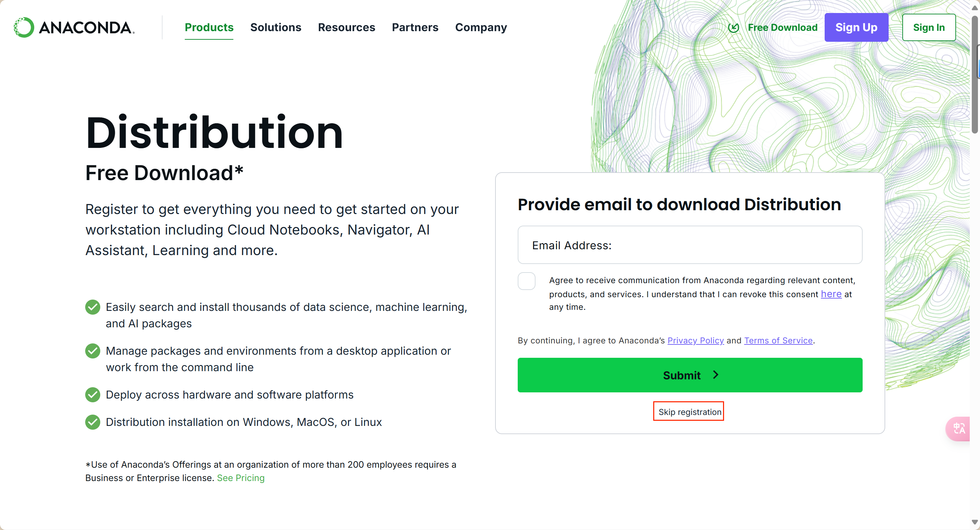Viewport: 980px width, 530px height.
Task: Click the Sign In button
Action: point(928,27)
